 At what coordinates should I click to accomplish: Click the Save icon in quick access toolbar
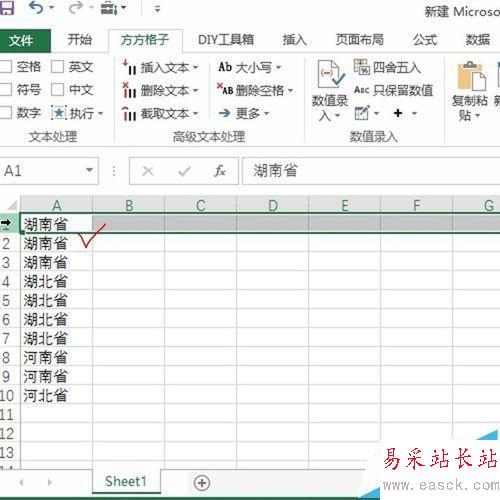(x=7, y=7)
